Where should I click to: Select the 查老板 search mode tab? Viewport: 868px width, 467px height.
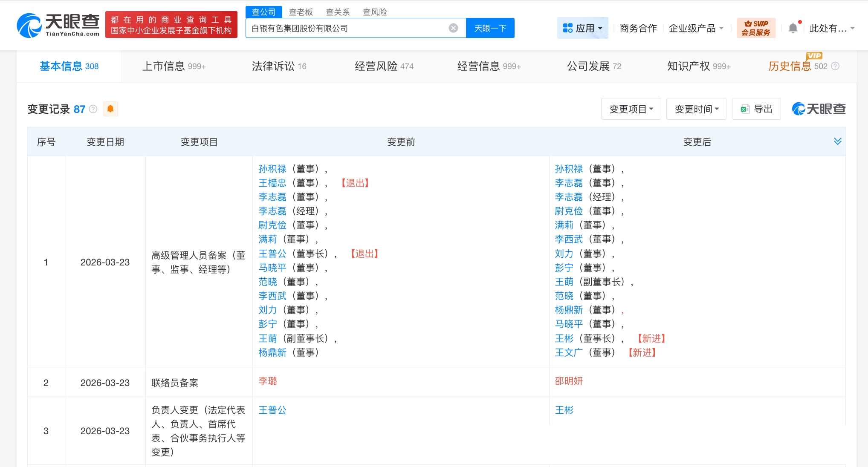[x=301, y=12]
